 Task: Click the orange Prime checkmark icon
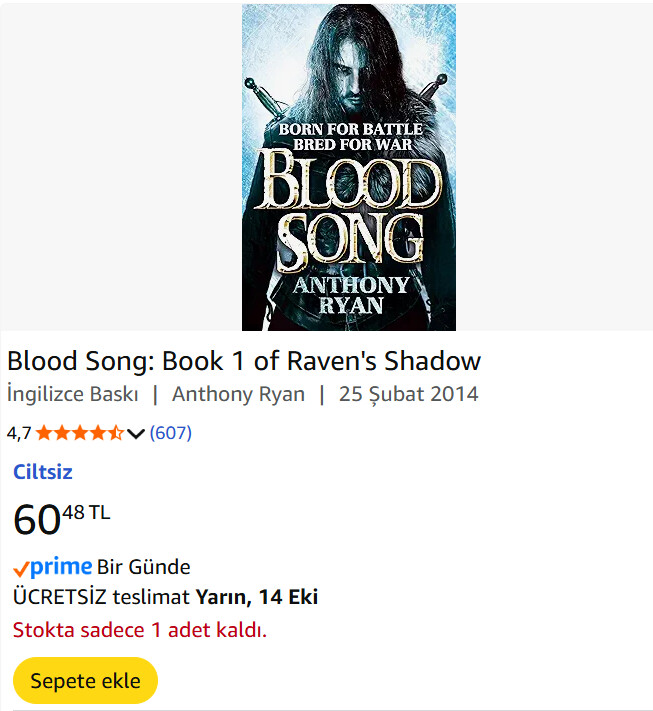[21, 568]
